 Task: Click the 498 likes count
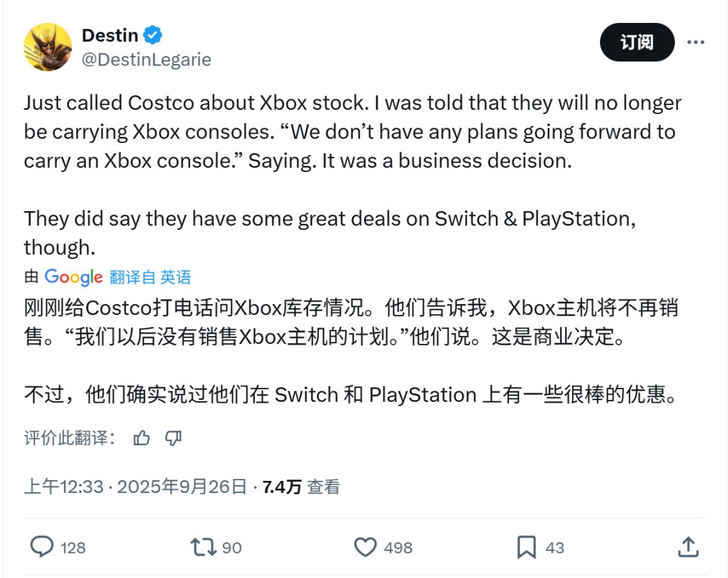398,548
